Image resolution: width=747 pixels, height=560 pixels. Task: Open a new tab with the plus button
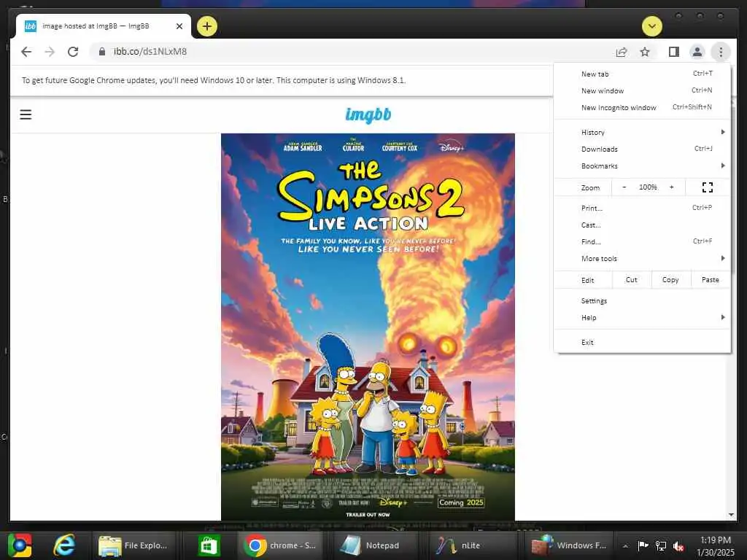pyautogui.click(x=206, y=26)
